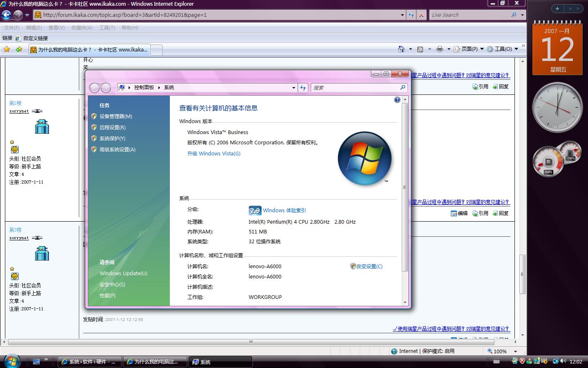Click the 升级 Windows Vista(G) link
The height and width of the screenshot is (368, 588).
point(214,154)
